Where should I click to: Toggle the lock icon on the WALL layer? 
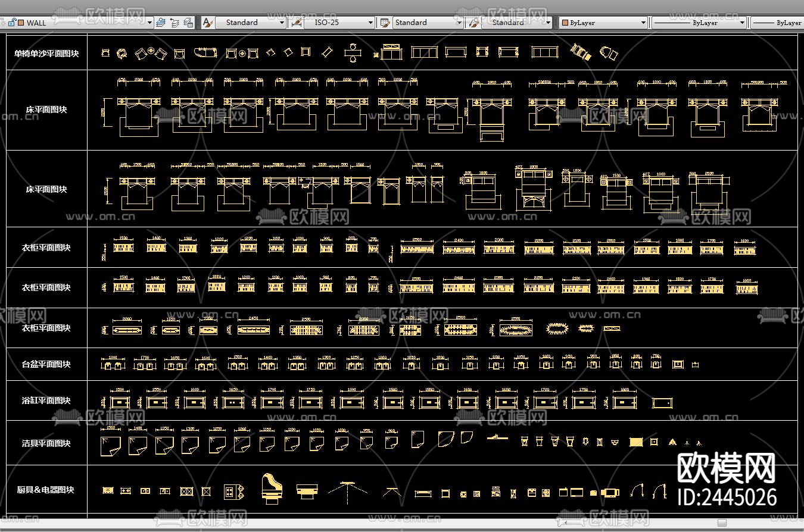(11, 23)
